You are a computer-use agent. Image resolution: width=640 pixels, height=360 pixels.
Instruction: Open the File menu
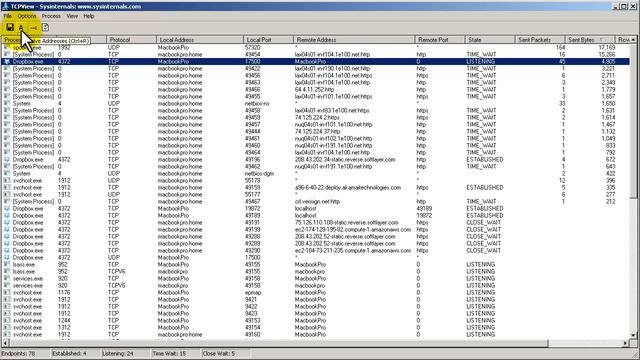point(7,16)
